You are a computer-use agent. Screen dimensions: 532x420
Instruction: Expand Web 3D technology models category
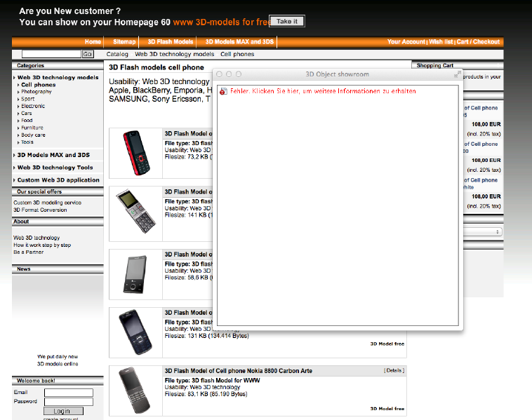tap(58, 78)
